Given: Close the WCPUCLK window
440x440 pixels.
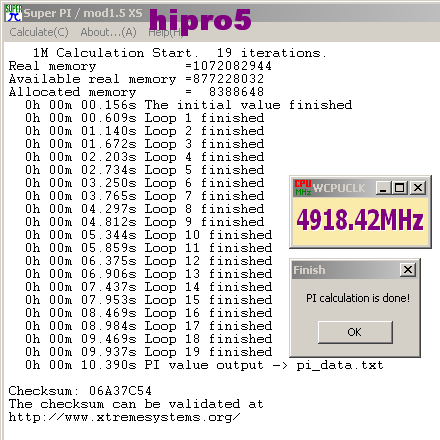Looking at the screenshot, I should click(418, 188).
